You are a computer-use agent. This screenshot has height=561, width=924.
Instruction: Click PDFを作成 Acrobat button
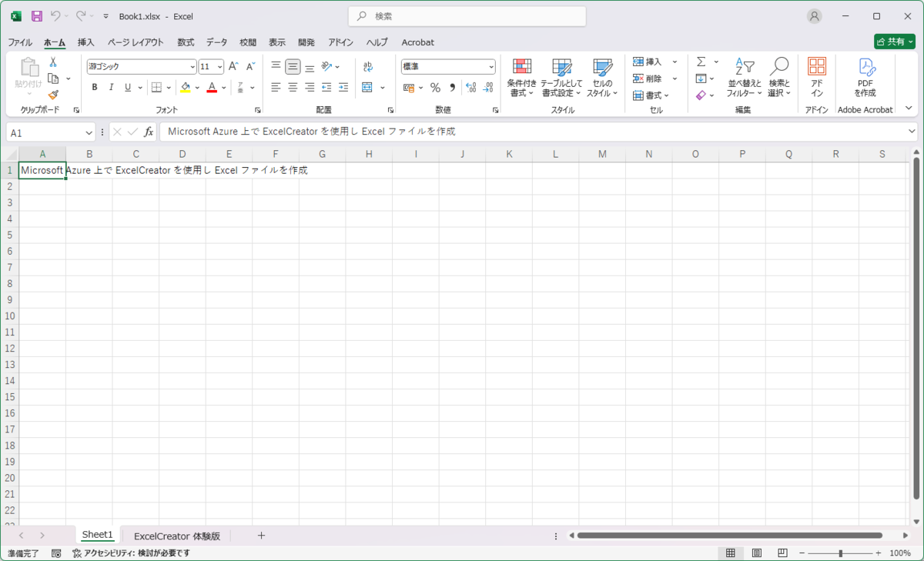pyautogui.click(x=865, y=77)
